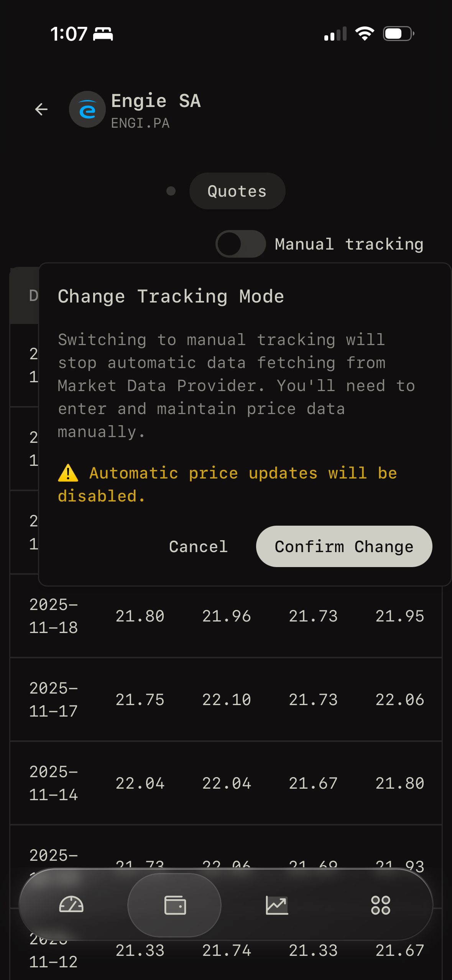452x980 pixels.
Task: Select the small dot page indicator
Action: click(171, 191)
